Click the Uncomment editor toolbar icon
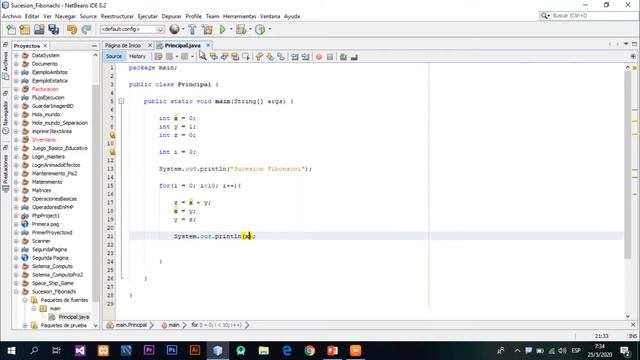 [354, 57]
